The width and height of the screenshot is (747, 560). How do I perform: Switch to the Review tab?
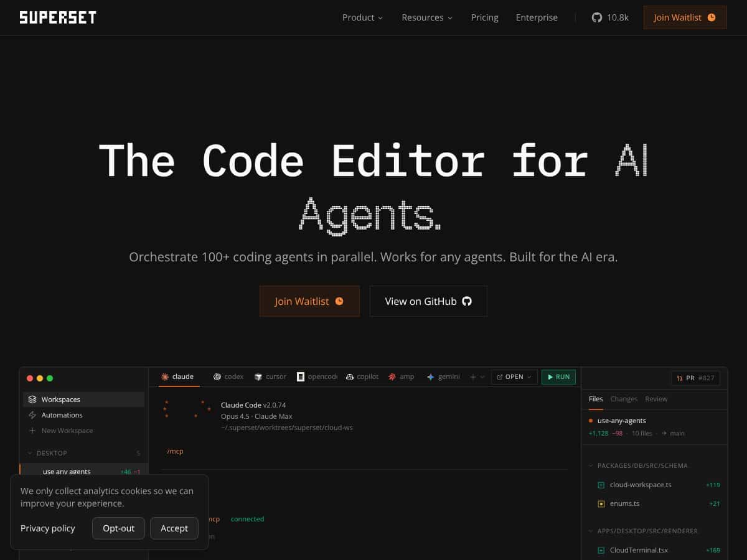coord(656,399)
